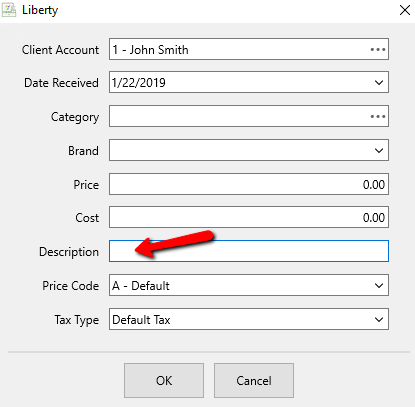Open Category lookup ellipsis button
415x407 pixels.
(x=378, y=116)
